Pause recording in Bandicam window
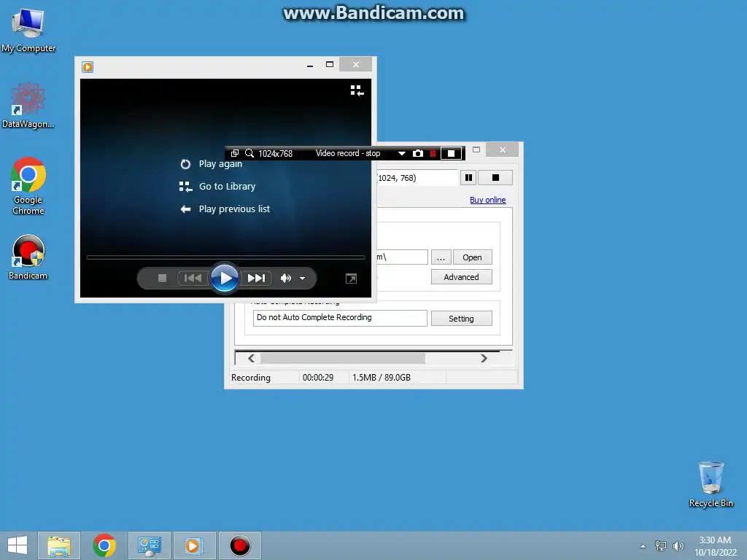This screenshot has width=747, height=560. click(x=468, y=178)
